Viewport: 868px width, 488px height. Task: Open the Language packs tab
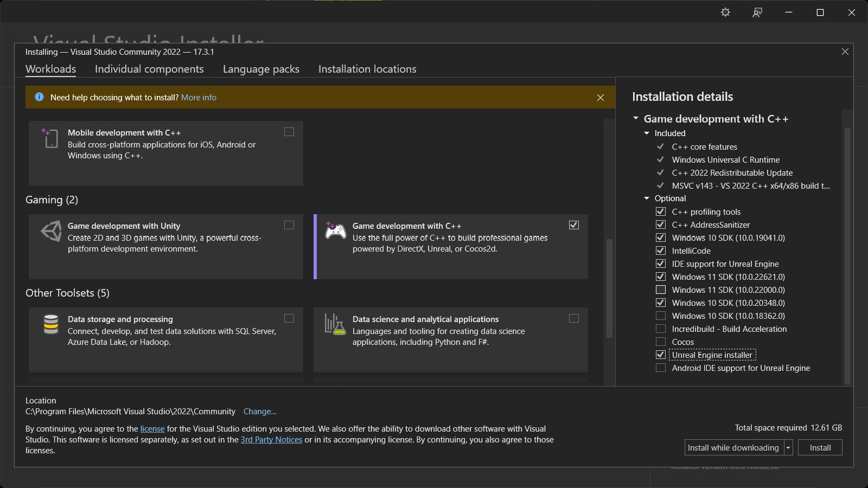[x=261, y=69]
